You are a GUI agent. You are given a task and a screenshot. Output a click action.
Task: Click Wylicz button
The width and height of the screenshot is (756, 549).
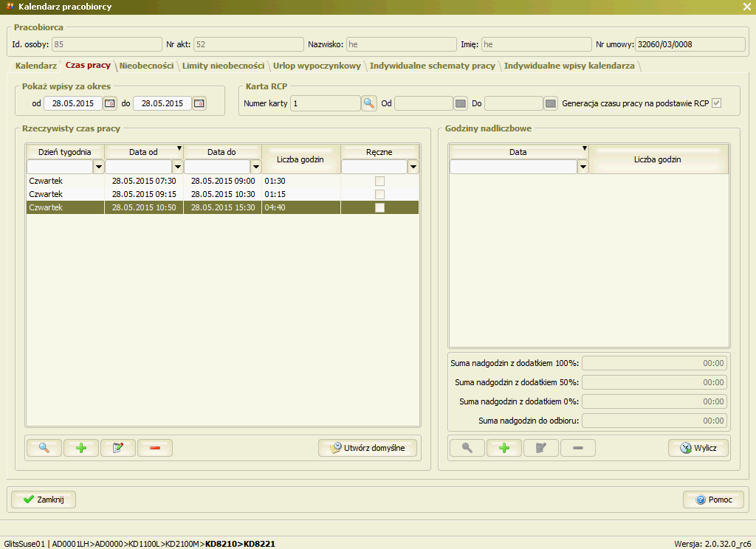click(698, 448)
